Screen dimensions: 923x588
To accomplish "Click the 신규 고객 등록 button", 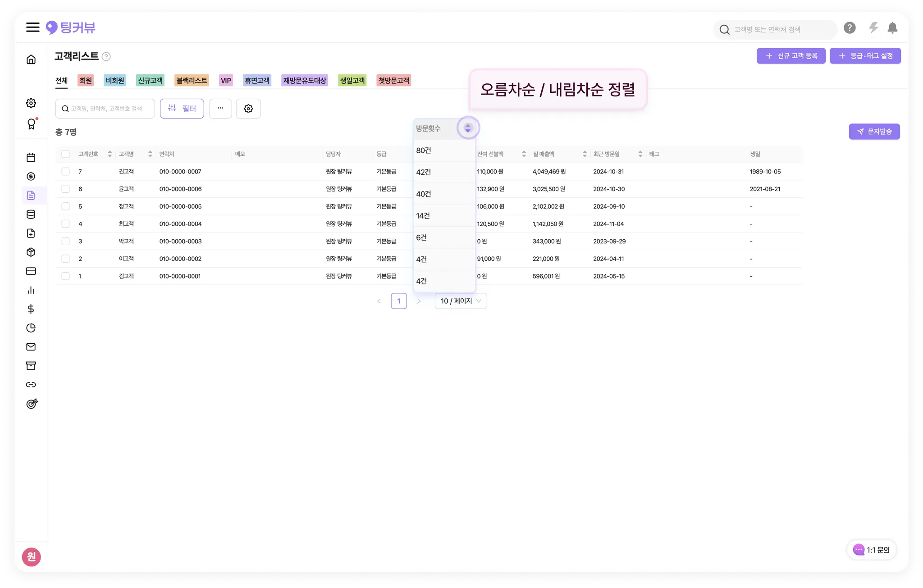I will tap(791, 56).
